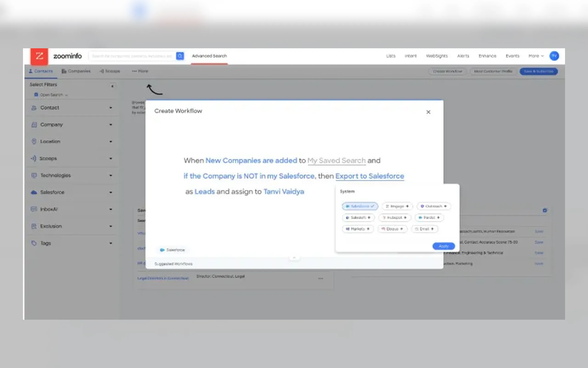
Task: Click the Company filter building icon
Action: click(x=34, y=125)
